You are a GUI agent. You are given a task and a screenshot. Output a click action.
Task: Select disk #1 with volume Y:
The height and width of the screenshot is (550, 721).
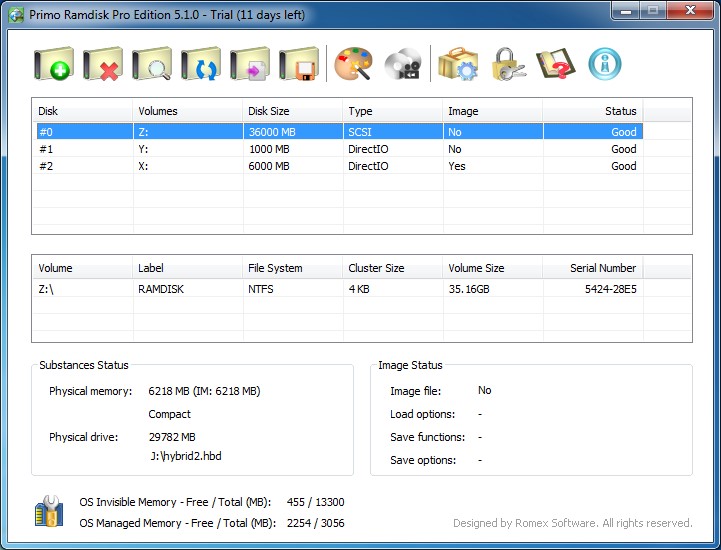(339, 149)
